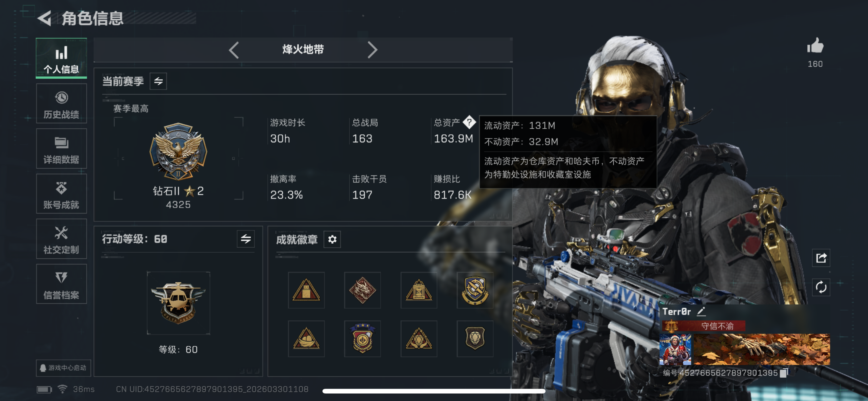This screenshot has width=868, height=401.
Task: Toggle the 当前赛季 season switch button
Action: click(x=158, y=81)
